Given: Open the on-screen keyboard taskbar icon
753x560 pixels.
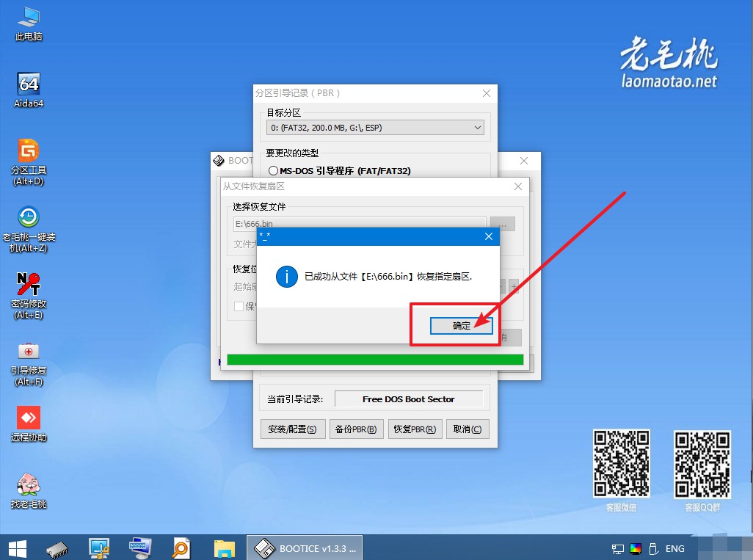Looking at the screenshot, I should click(140, 548).
